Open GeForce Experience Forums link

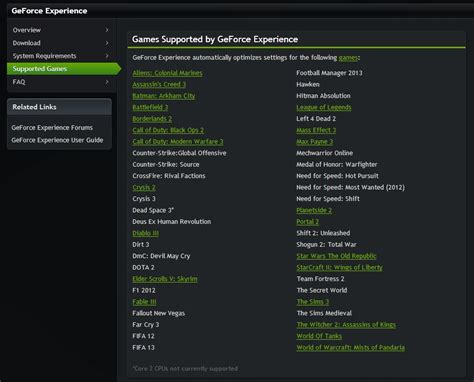click(52, 128)
